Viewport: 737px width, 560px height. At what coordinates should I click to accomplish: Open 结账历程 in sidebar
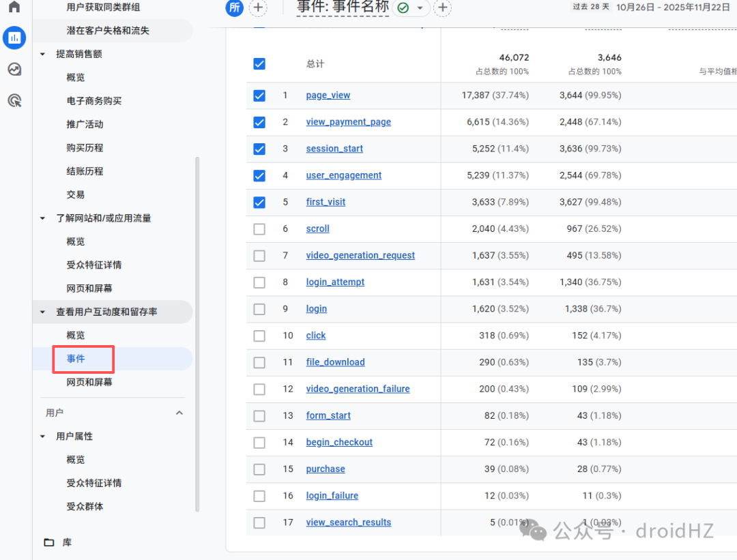[85, 171]
